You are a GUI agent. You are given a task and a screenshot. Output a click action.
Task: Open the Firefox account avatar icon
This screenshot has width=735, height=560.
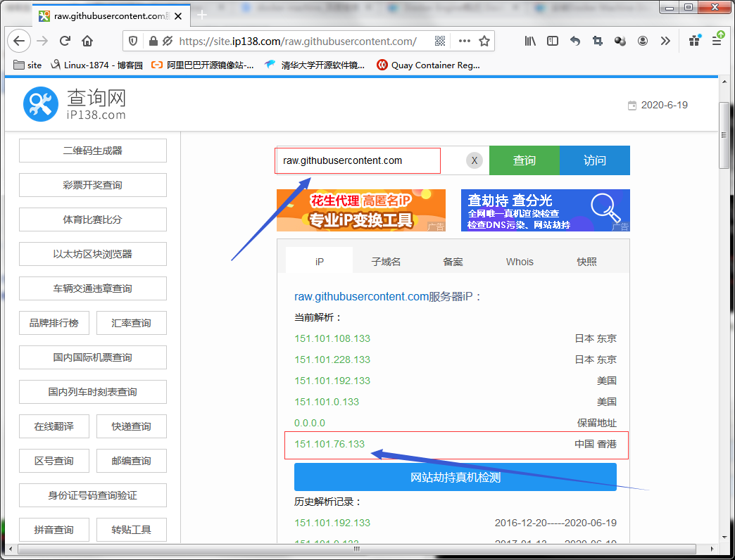pyautogui.click(x=643, y=41)
